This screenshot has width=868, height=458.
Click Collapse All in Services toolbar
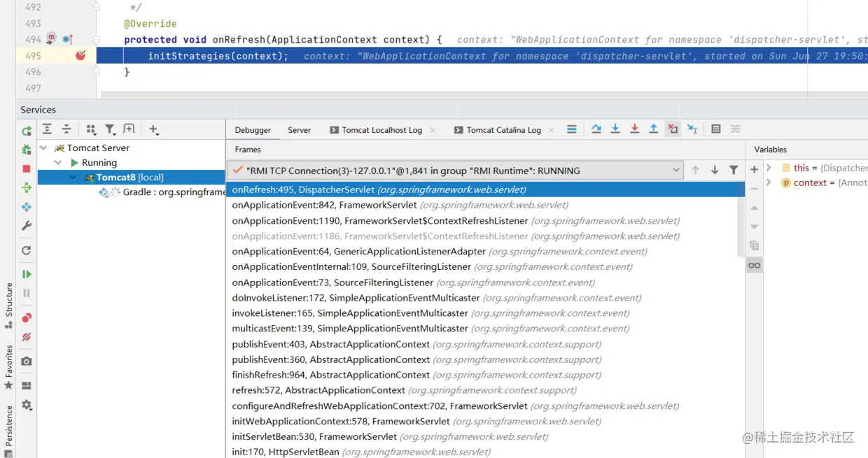click(66, 129)
